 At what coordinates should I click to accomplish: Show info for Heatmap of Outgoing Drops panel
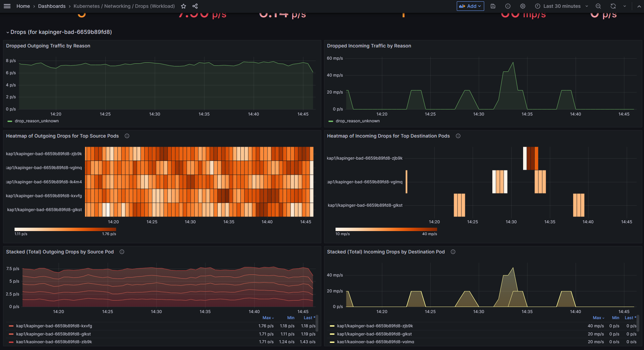127,136
